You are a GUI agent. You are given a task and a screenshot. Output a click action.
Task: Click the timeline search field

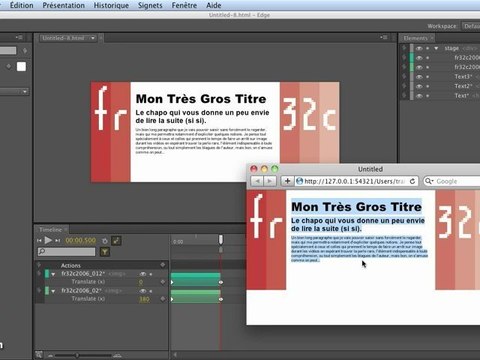pos(66,252)
